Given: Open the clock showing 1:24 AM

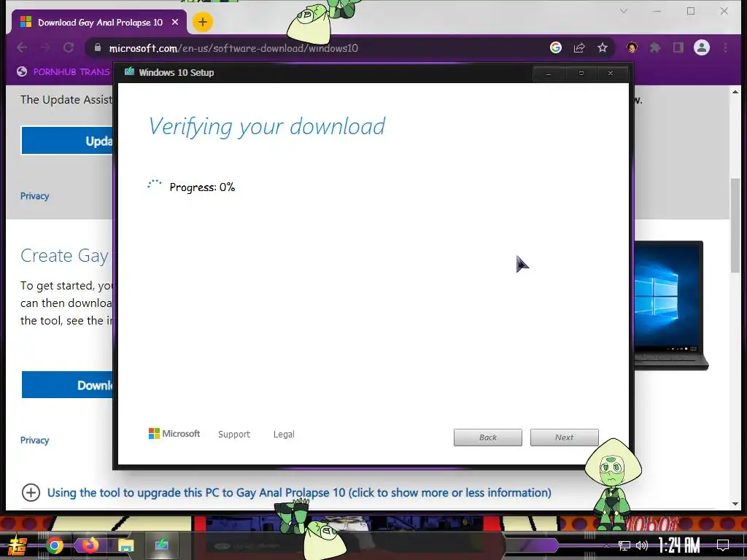Looking at the screenshot, I should (x=679, y=545).
